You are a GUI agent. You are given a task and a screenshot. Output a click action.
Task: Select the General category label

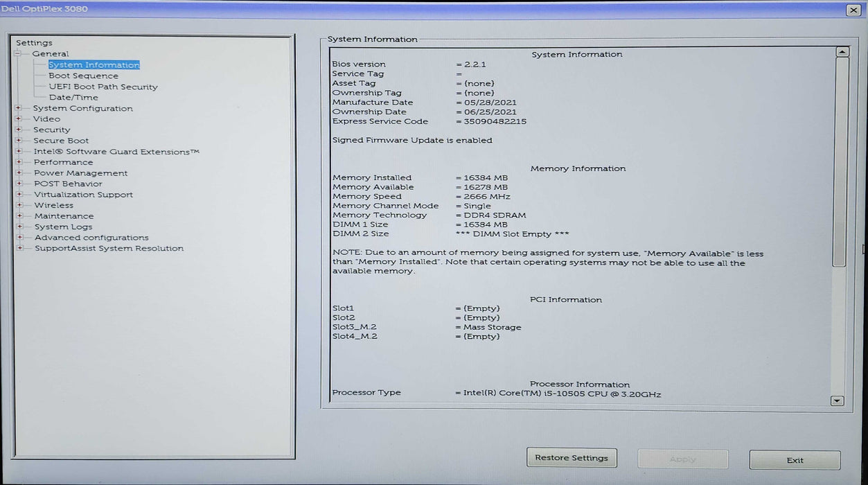(x=51, y=54)
